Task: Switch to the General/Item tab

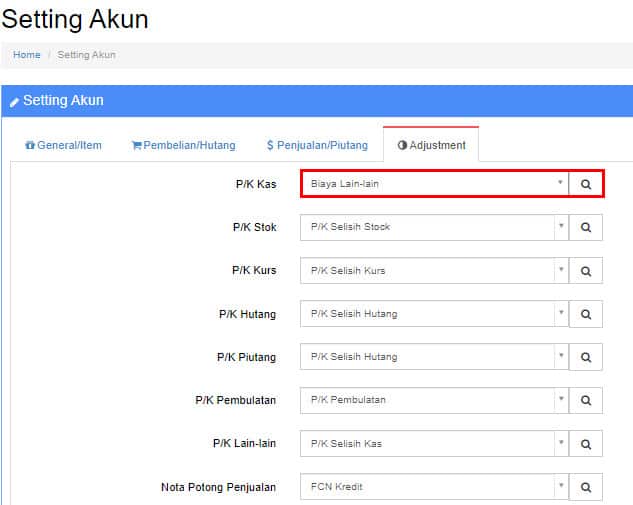Action: pyautogui.click(x=63, y=145)
